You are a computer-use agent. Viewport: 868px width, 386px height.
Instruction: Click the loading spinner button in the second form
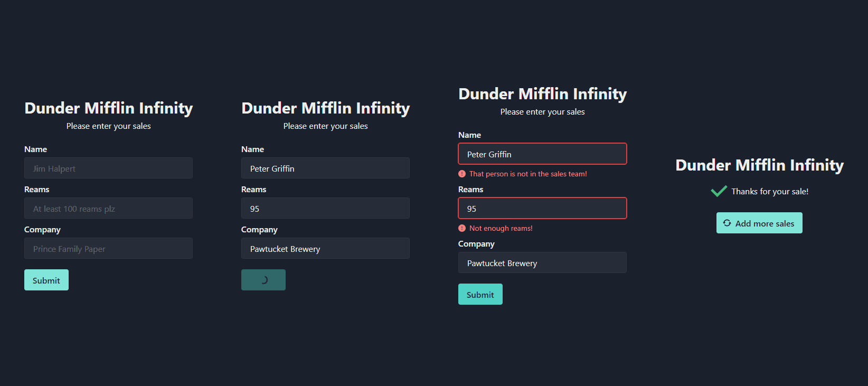[x=263, y=280]
